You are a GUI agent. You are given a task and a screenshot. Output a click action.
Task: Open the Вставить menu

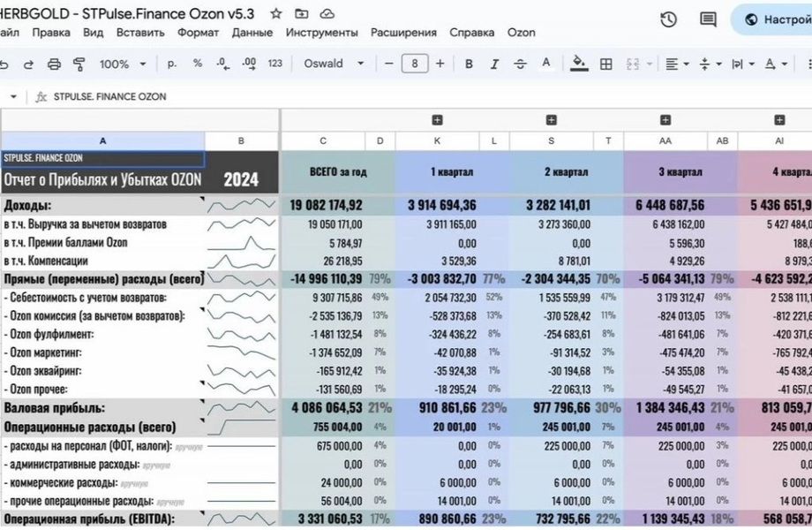140,33
